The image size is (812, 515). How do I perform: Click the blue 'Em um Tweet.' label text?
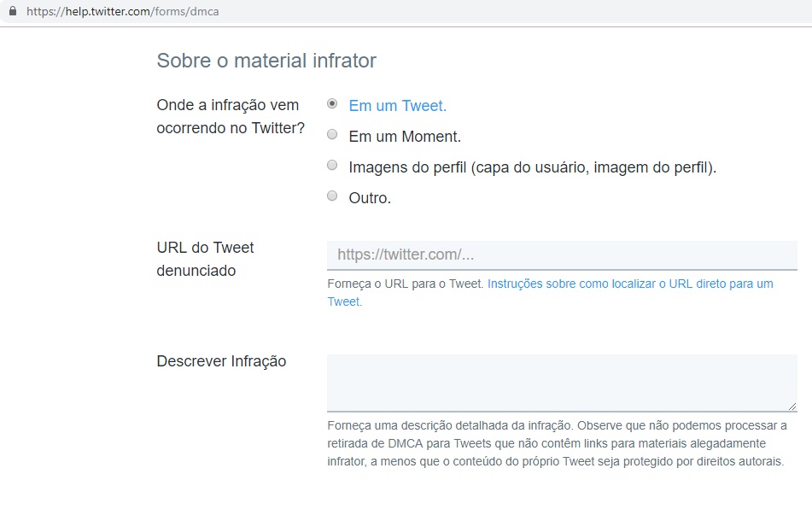397,106
